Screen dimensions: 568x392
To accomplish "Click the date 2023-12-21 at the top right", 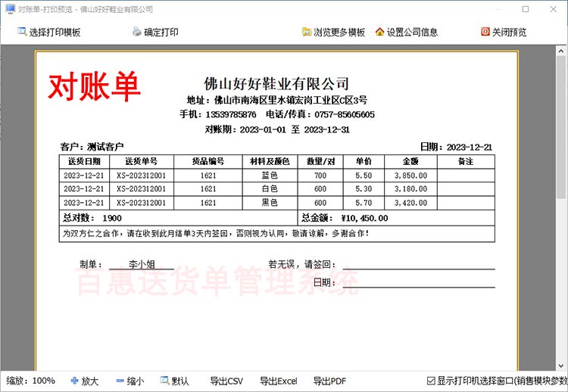I will tap(470, 147).
